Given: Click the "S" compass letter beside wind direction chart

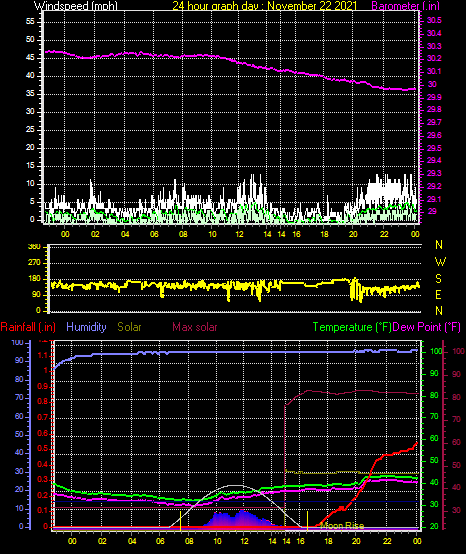Looking at the screenshot, I should tap(438, 279).
